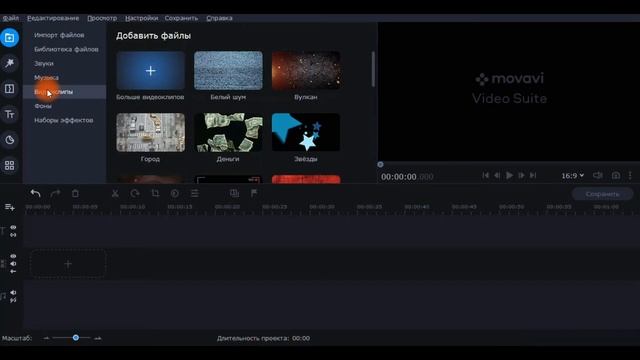Open the Редактирование menu
Screen dimensions: 640x360
53,18
